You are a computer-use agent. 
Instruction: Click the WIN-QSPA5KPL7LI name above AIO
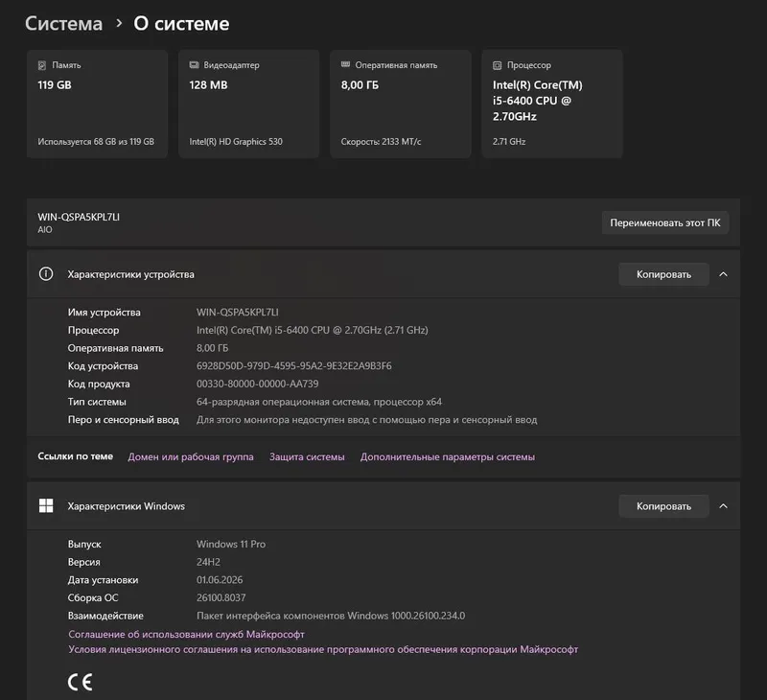point(79,217)
